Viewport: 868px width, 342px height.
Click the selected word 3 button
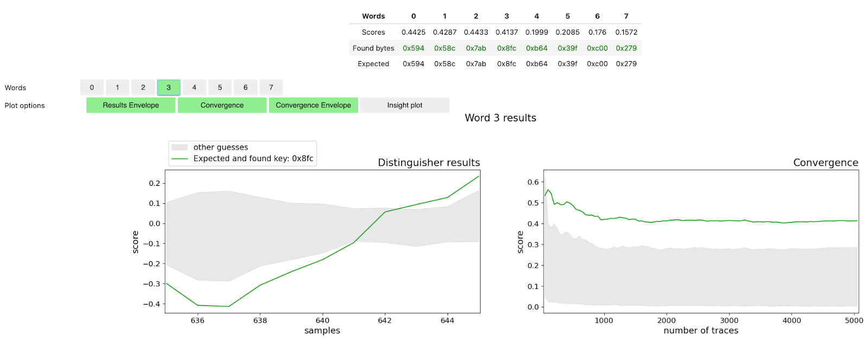169,87
